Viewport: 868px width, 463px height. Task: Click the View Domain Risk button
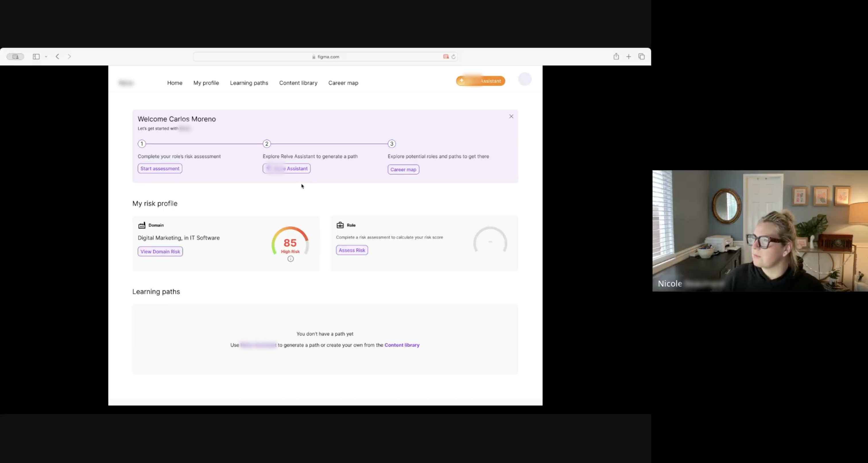tap(160, 252)
